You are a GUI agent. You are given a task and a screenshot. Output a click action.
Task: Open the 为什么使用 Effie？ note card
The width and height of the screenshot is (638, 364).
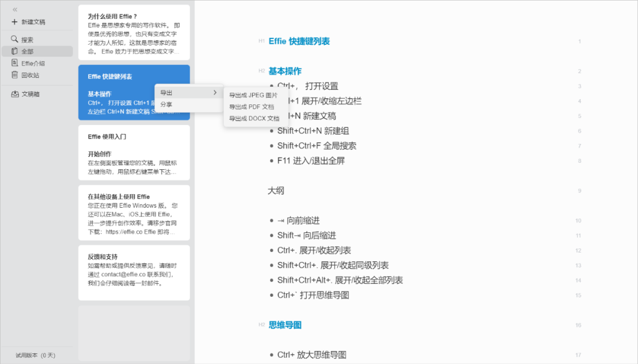(134, 32)
